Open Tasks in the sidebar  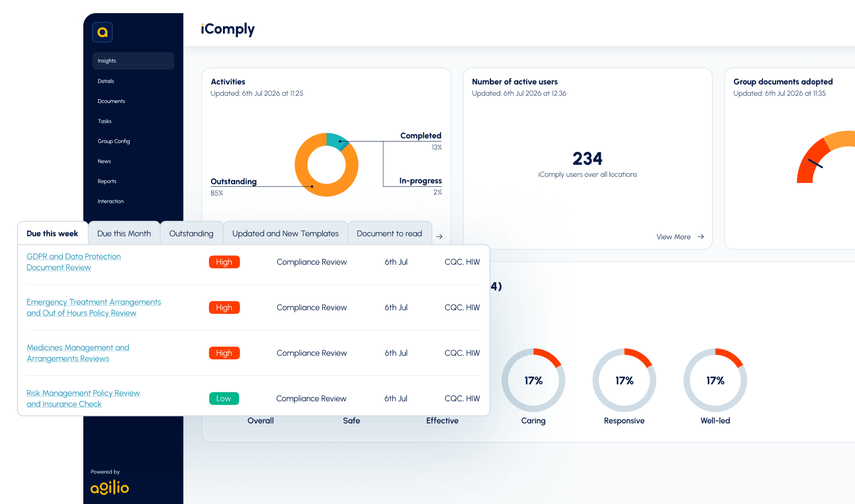coord(105,121)
